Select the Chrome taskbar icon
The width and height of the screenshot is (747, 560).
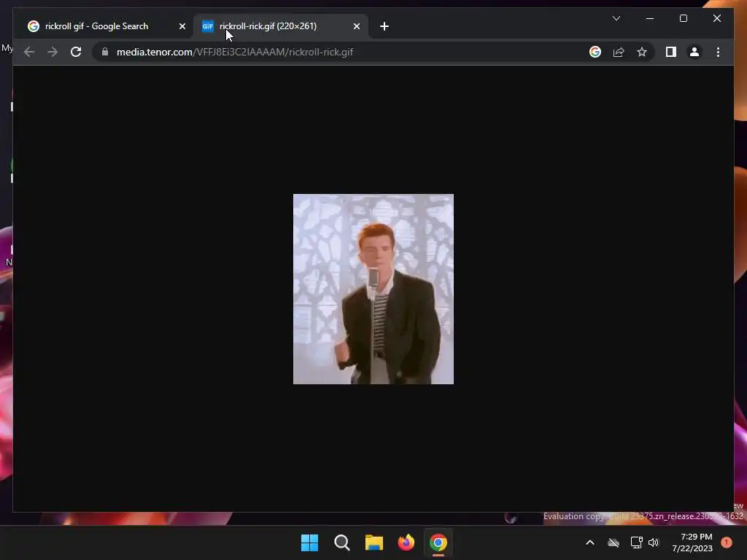[x=438, y=542]
